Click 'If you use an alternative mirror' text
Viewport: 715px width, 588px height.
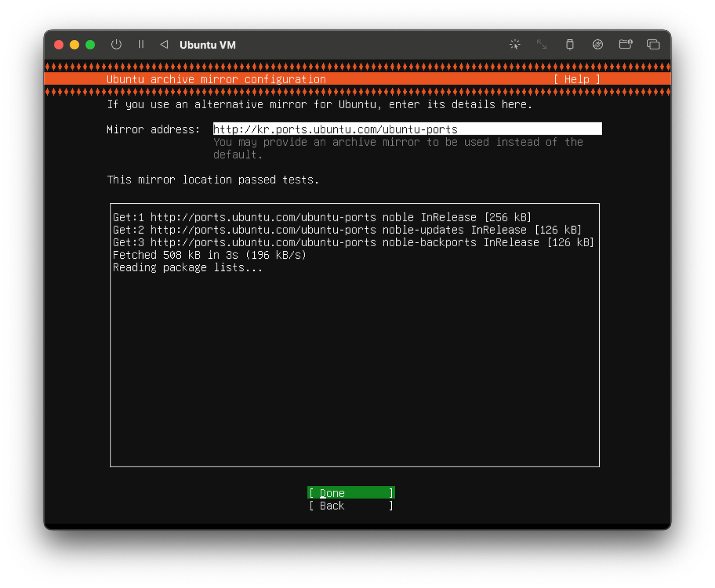[x=319, y=104]
